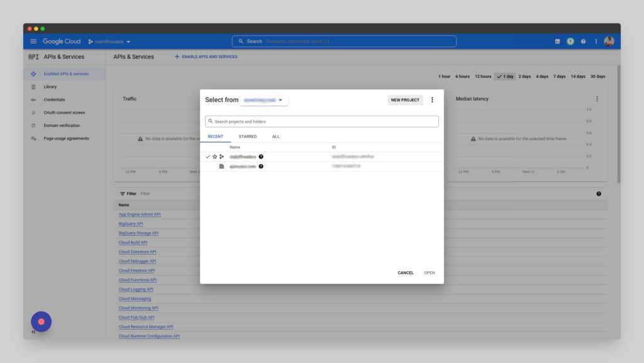Viewport: 644px width, 363px height.
Task: Activate Cloud Shell icon
Action: click(557, 42)
